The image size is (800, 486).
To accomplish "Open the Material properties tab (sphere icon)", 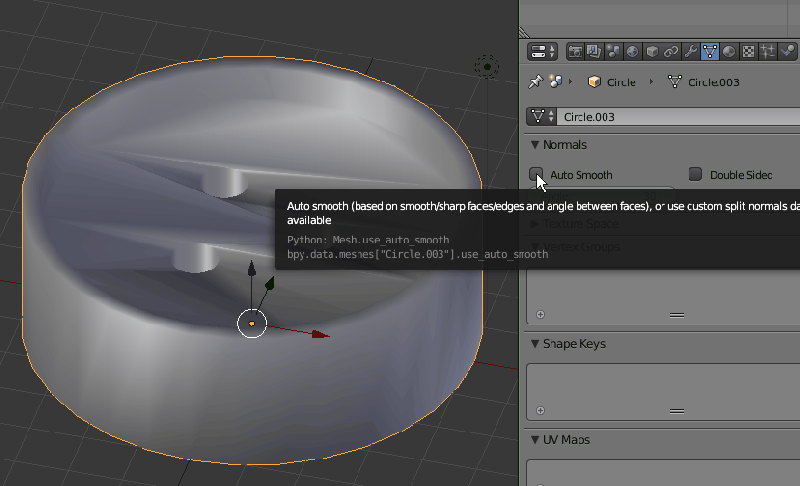I will [729, 52].
